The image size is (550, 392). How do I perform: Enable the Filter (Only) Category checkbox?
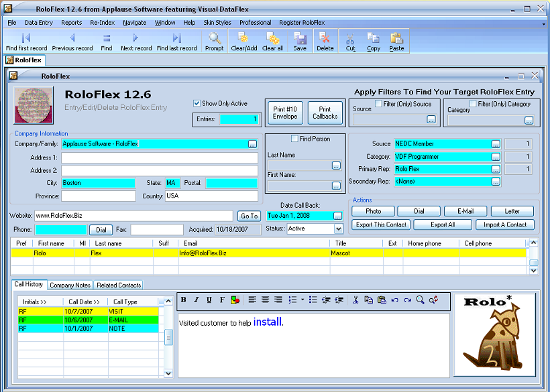pos(473,104)
